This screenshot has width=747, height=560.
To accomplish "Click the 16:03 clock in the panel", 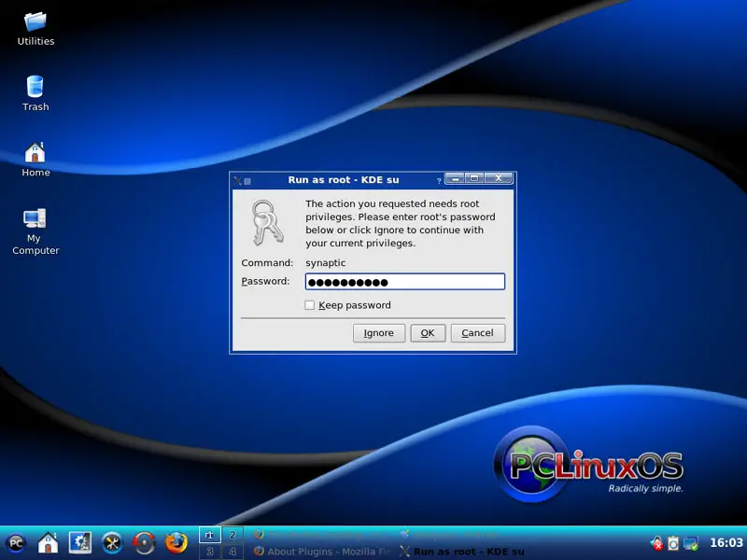I will click(726, 543).
